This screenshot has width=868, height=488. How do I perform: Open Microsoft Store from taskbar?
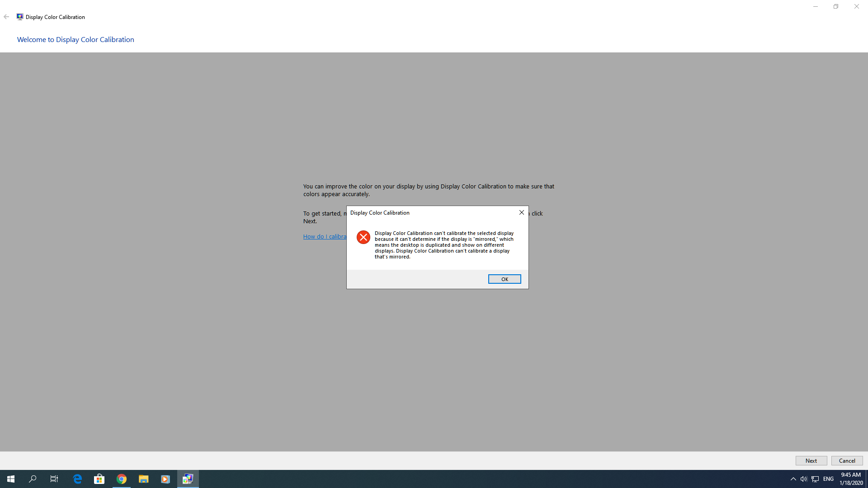pyautogui.click(x=99, y=479)
